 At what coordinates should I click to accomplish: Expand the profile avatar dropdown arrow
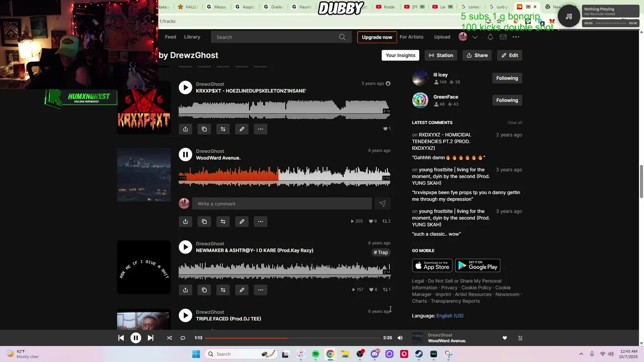(474, 37)
